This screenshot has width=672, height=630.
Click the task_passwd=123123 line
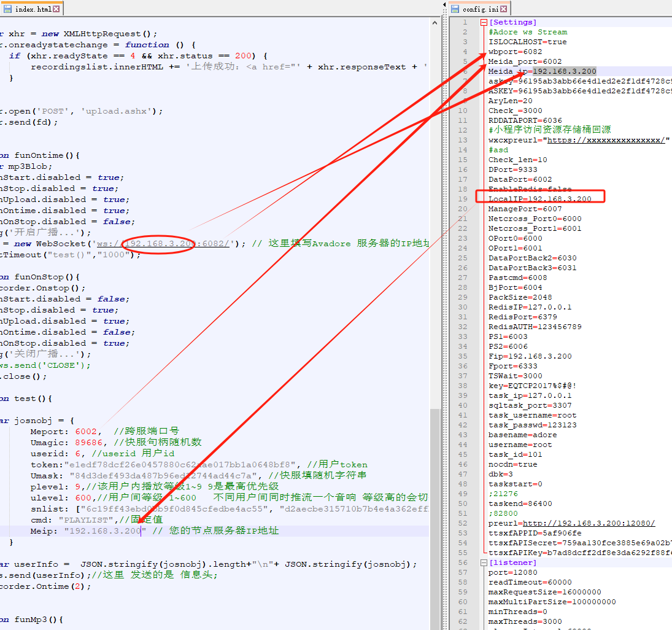pos(532,425)
